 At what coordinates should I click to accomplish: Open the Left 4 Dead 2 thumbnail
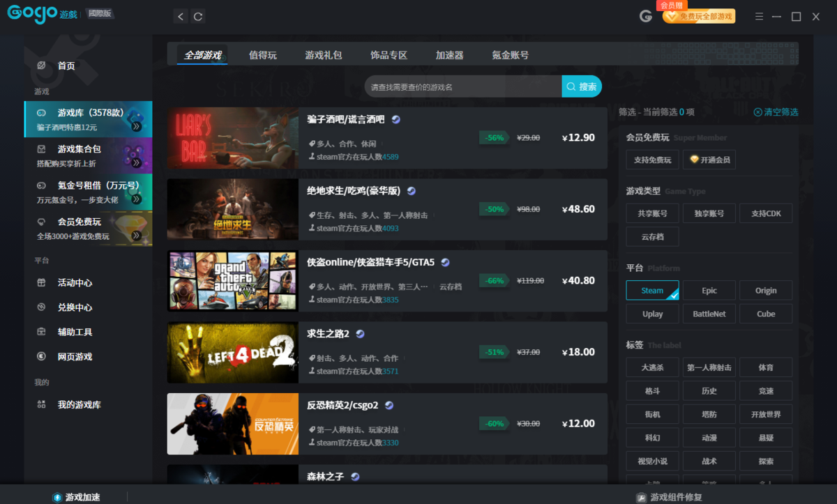(x=233, y=353)
